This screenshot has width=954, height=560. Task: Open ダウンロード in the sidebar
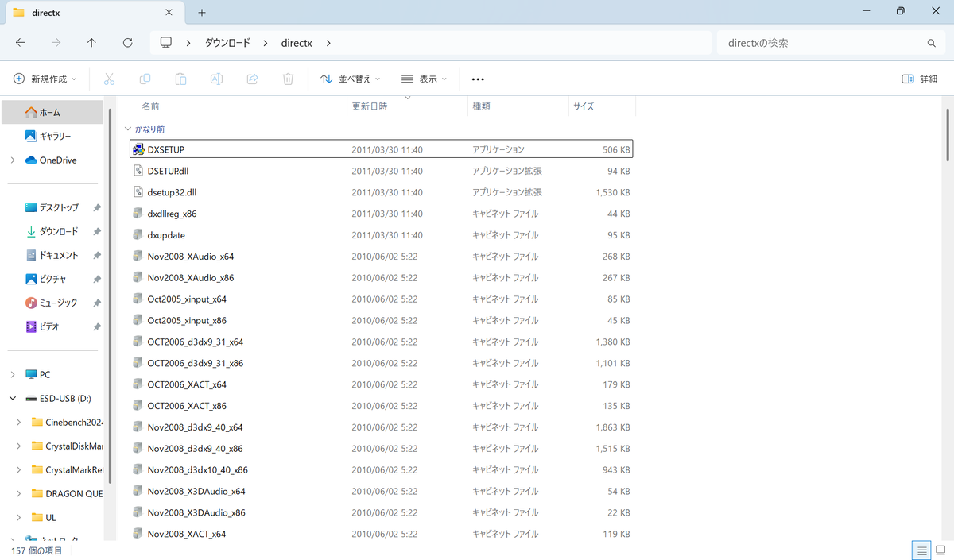coord(52,231)
